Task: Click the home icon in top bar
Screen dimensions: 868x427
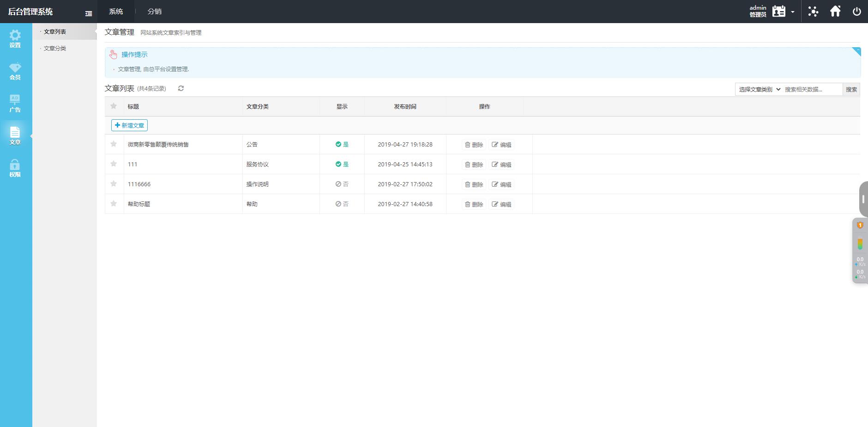Action: point(835,12)
